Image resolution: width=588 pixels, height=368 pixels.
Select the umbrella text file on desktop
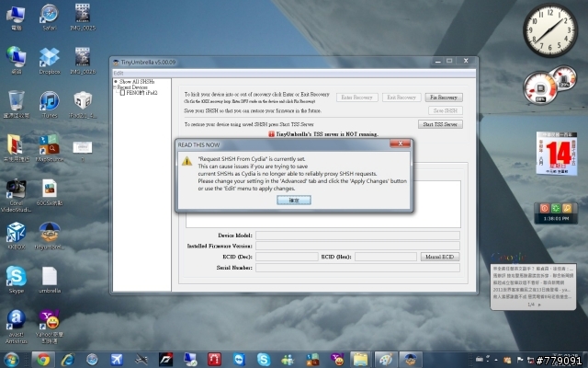pos(49,280)
